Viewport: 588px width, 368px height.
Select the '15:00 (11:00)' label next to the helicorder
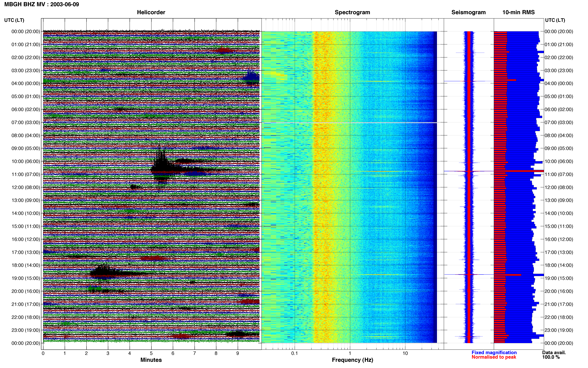click(x=26, y=226)
